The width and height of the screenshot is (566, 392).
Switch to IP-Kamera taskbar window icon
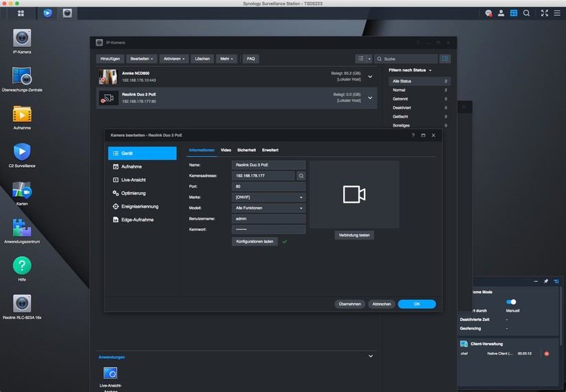tap(67, 13)
